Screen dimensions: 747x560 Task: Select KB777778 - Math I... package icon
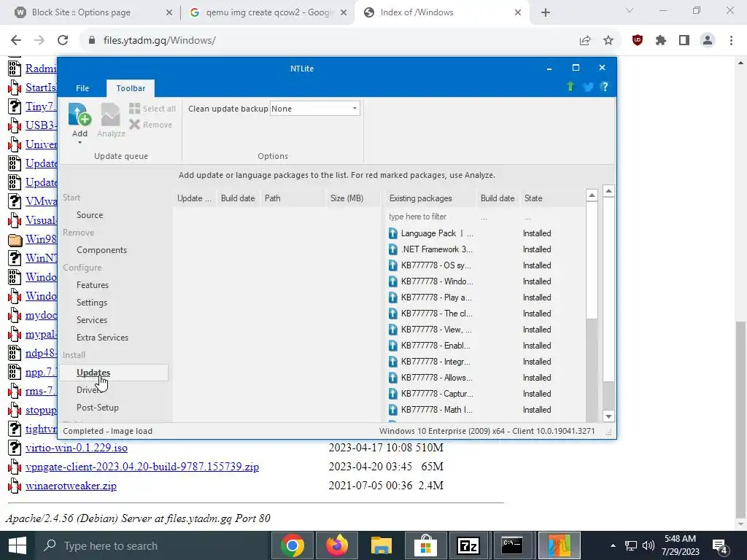point(392,410)
